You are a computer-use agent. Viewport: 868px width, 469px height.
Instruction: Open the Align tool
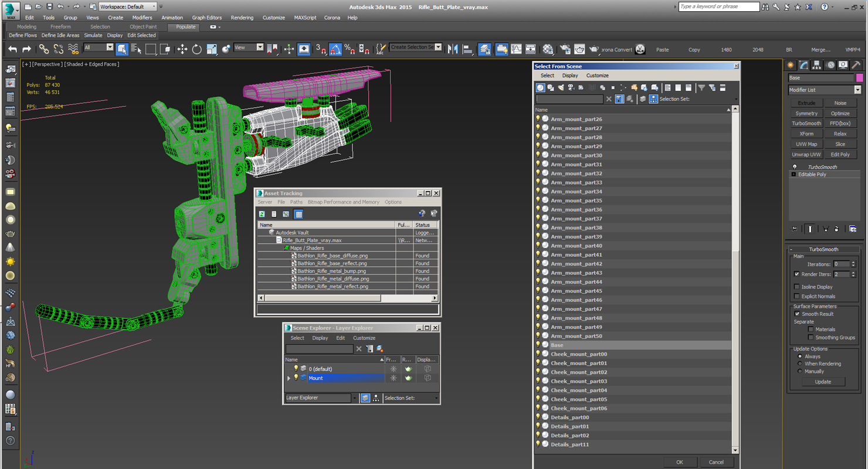[467, 49]
